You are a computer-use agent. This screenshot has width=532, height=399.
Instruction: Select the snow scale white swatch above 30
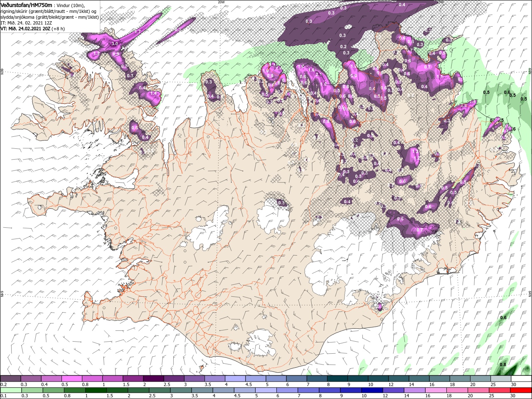pyautogui.click(x=522, y=379)
